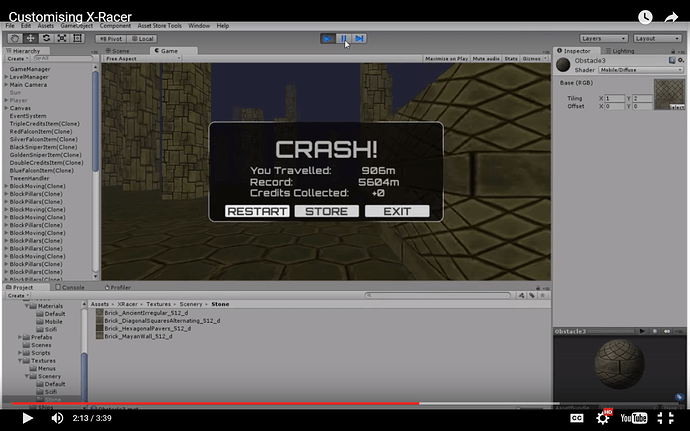This screenshot has height=431, width=690.
Task: Click Unity Step frame button
Action: [359, 39]
